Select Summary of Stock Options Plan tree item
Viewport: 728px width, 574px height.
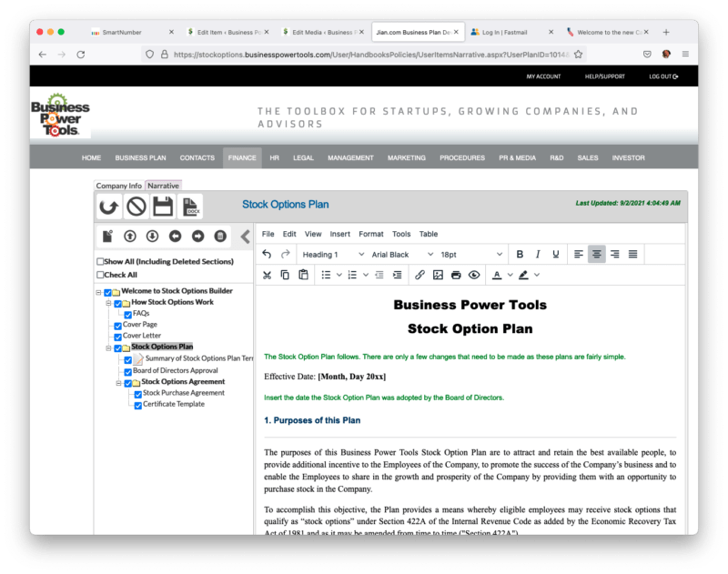coord(199,358)
